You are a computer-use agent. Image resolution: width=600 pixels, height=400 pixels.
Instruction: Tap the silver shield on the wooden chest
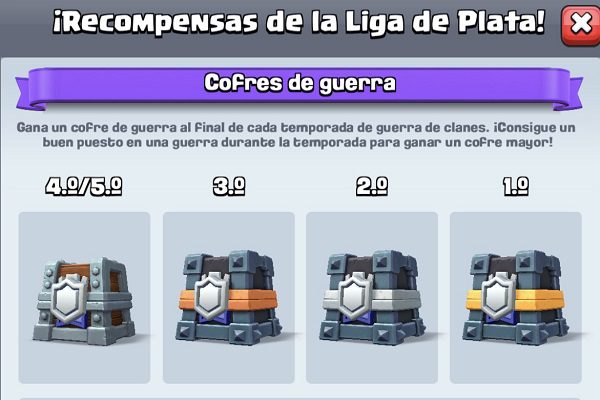pos(69,298)
